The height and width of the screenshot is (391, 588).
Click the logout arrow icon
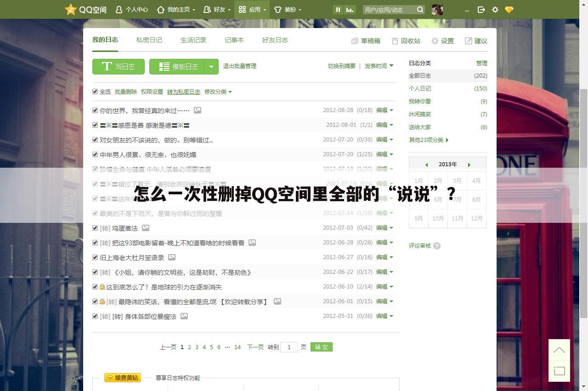coord(481,9)
